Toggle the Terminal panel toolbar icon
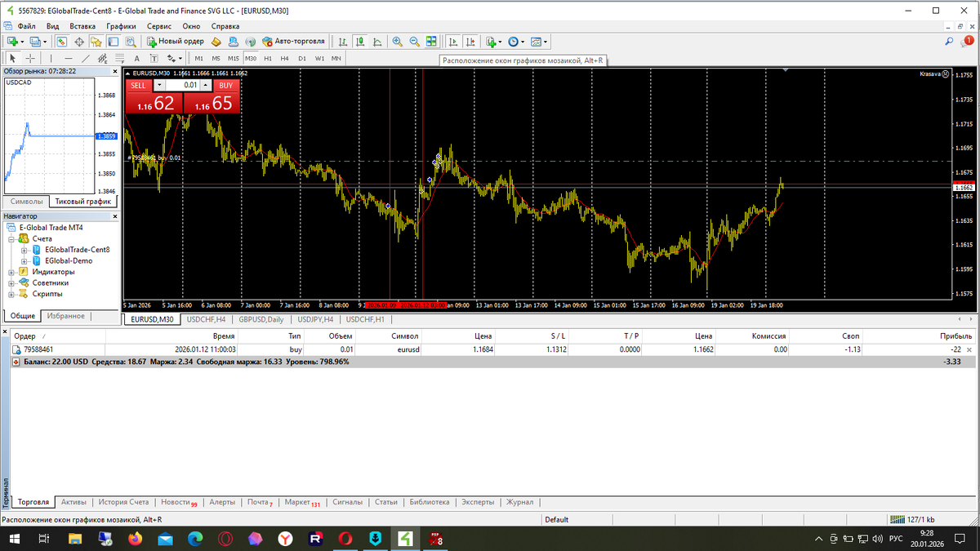The image size is (980, 551). (113, 41)
